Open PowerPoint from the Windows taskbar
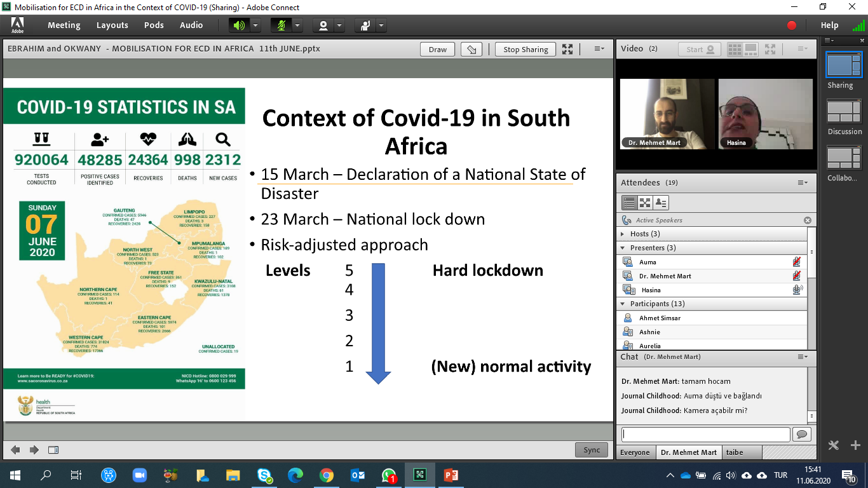 [x=451, y=475]
